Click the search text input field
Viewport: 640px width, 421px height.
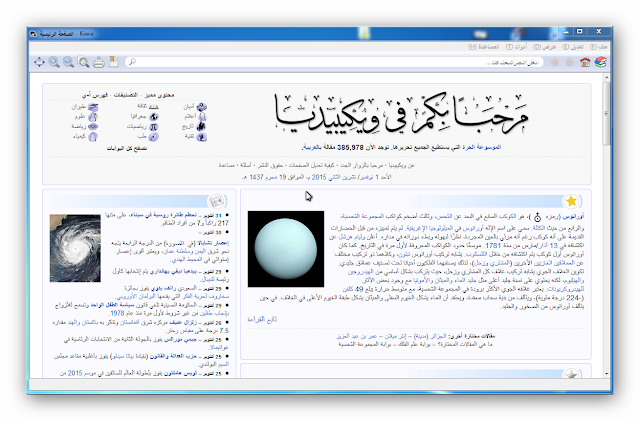[335, 62]
